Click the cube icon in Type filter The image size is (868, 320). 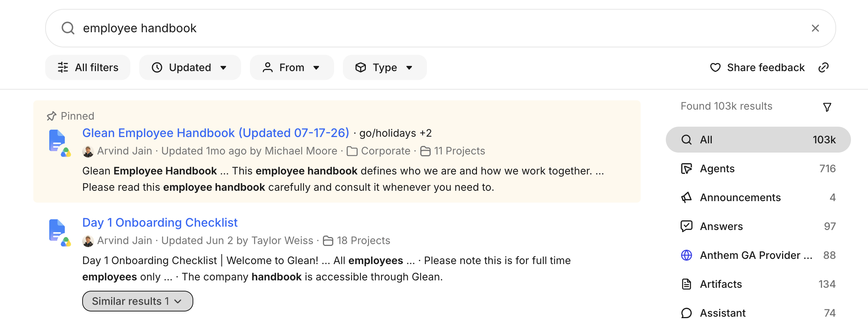(x=361, y=67)
